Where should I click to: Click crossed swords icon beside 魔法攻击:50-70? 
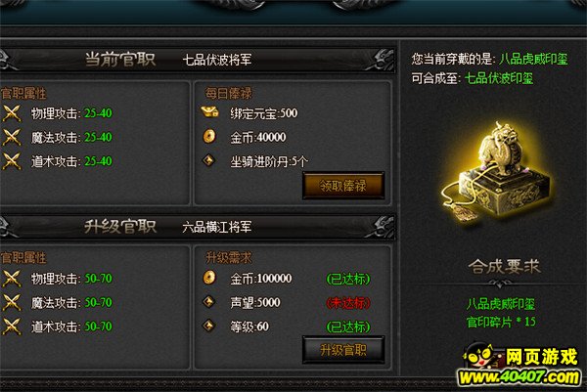[12, 302]
